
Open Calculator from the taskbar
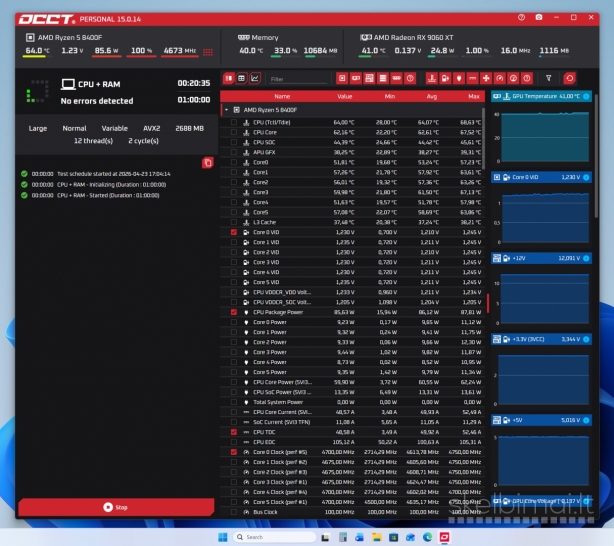tap(343, 537)
